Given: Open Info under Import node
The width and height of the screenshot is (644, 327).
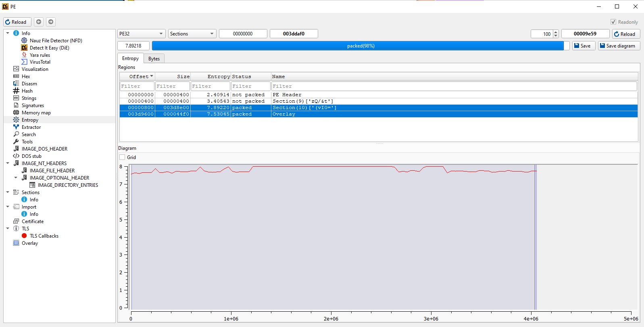Looking at the screenshot, I should [x=34, y=214].
